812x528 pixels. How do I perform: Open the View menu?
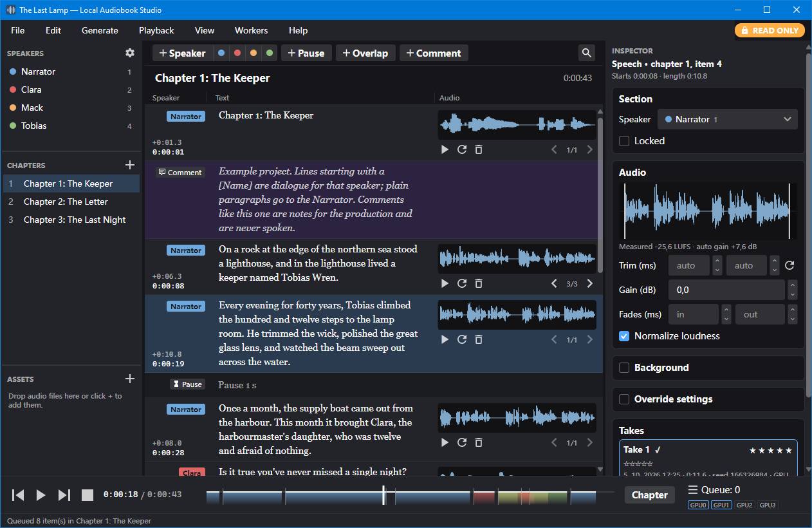[x=205, y=30]
